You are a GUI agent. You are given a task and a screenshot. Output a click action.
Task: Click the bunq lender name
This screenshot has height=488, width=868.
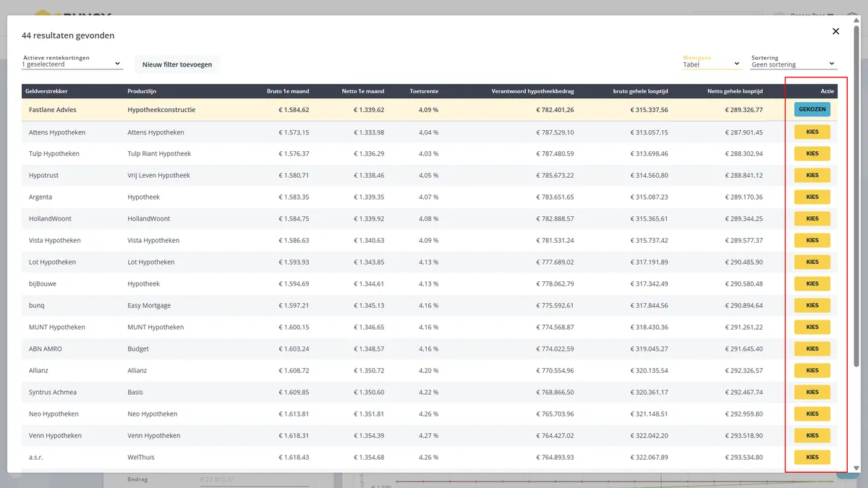point(37,305)
